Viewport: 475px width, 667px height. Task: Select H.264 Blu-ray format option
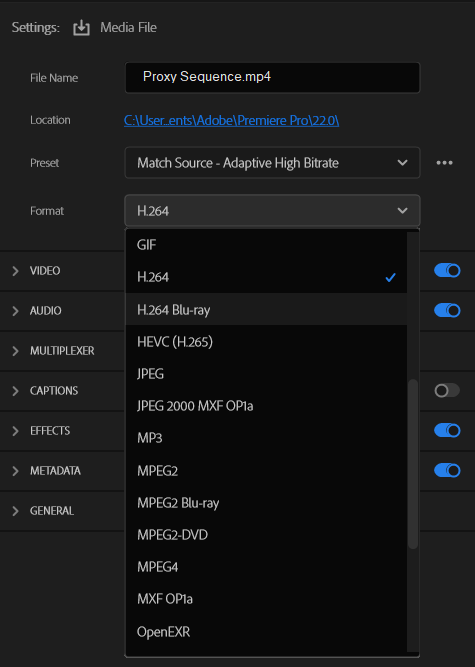[266, 310]
